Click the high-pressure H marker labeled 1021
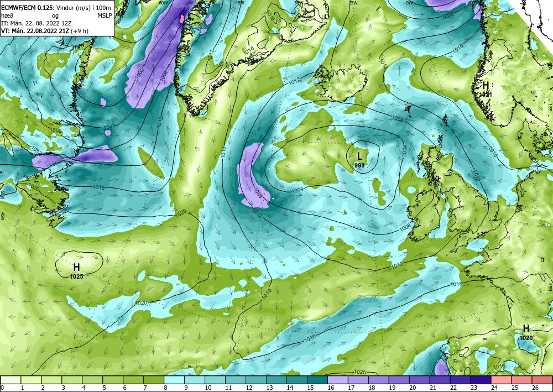553x392 pixels. coord(486,85)
